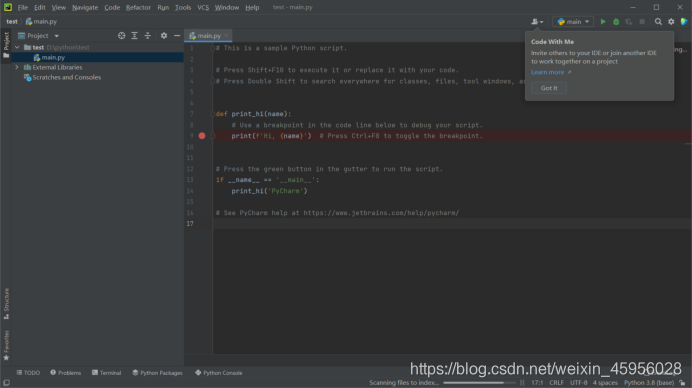Image resolution: width=692 pixels, height=388 pixels.
Task: Select opened file locate target icon
Action: [121, 36]
